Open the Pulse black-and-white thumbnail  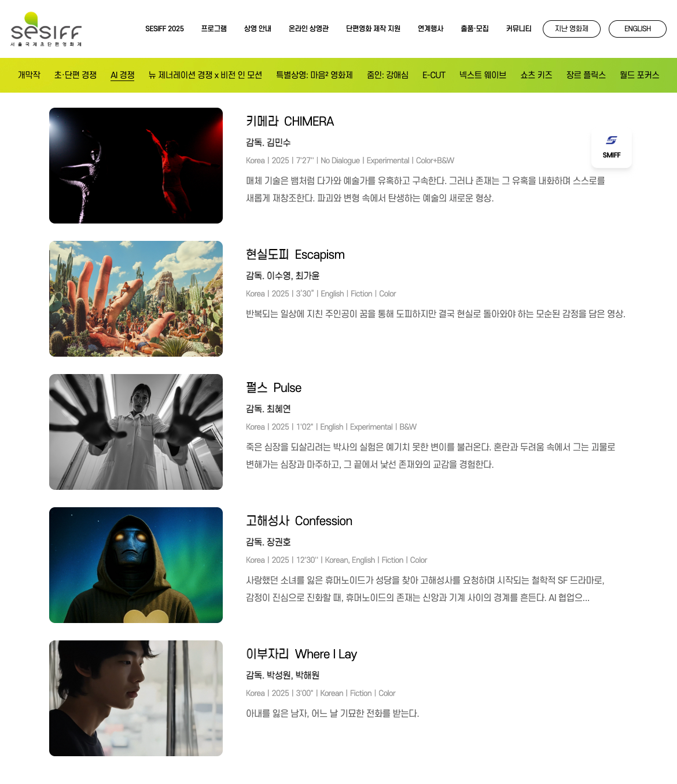tap(136, 432)
